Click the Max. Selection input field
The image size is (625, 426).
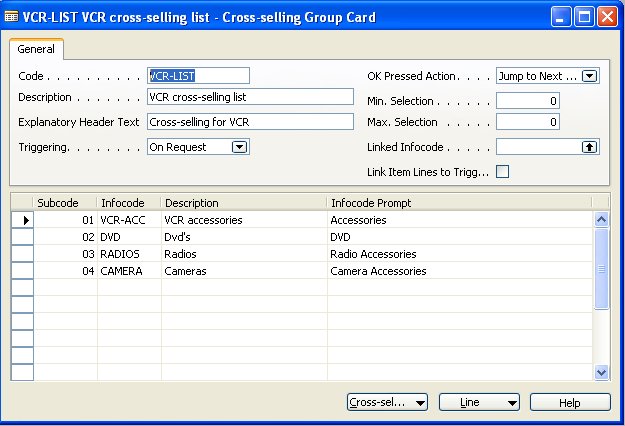(x=528, y=122)
